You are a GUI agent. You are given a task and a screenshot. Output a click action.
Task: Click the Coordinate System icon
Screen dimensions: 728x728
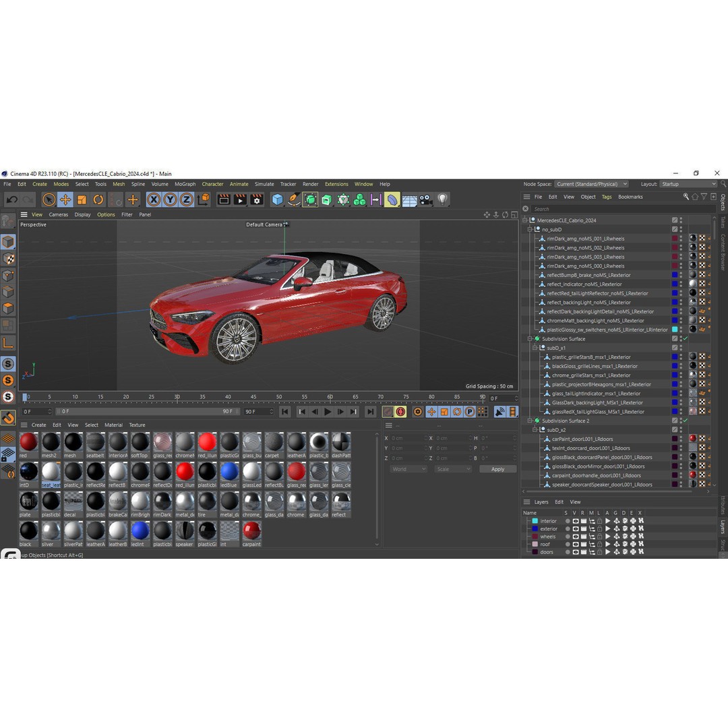click(204, 200)
